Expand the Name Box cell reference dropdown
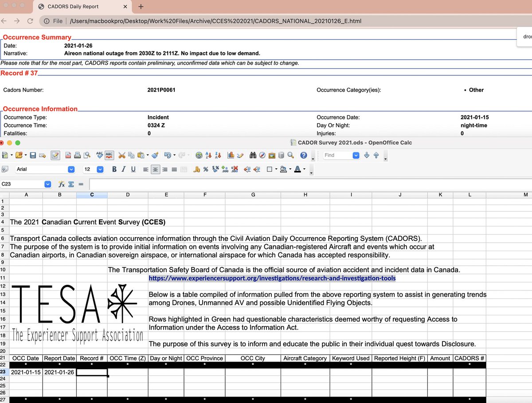532x403 pixels. click(47, 184)
